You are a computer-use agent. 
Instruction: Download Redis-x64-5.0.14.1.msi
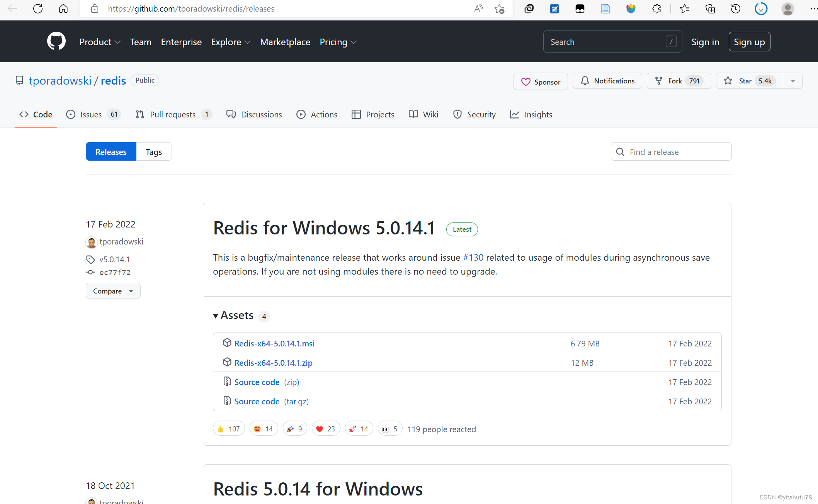274,343
